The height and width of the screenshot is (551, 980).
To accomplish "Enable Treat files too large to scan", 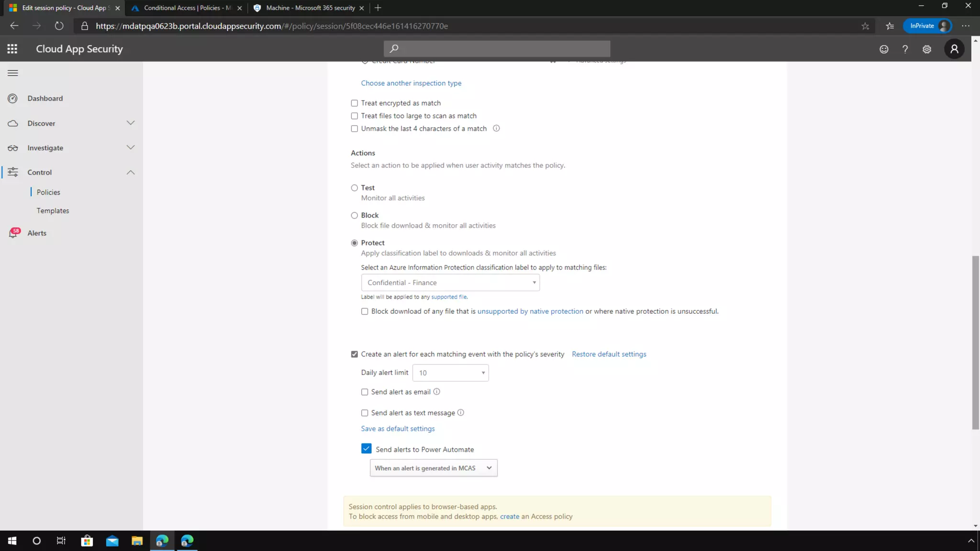I will click(355, 116).
